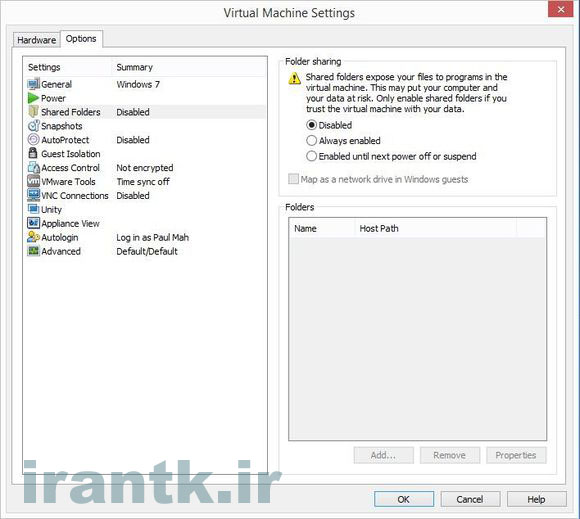Select the Power row label
This screenshot has height=519, width=580.
coord(53,98)
